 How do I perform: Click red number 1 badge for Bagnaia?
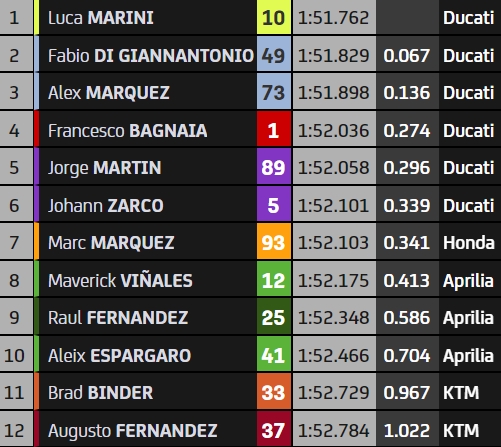(274, 130)
